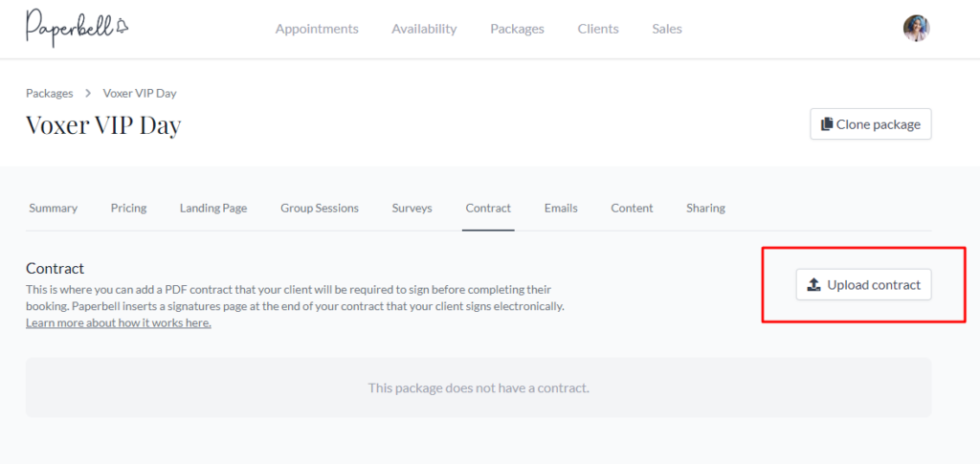Click the Packages breadcrumb link
Image resolution: width=980 pixels, height=464 pixels.
pos(50,93)
